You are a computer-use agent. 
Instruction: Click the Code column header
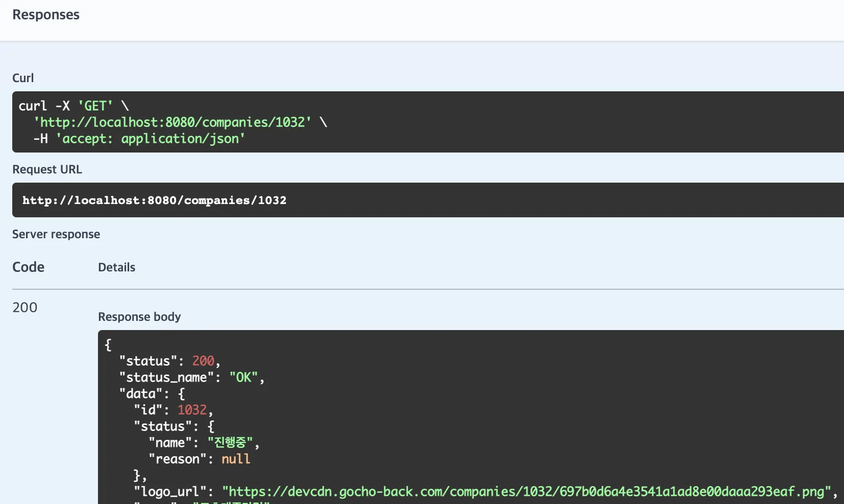coord(29,267)
